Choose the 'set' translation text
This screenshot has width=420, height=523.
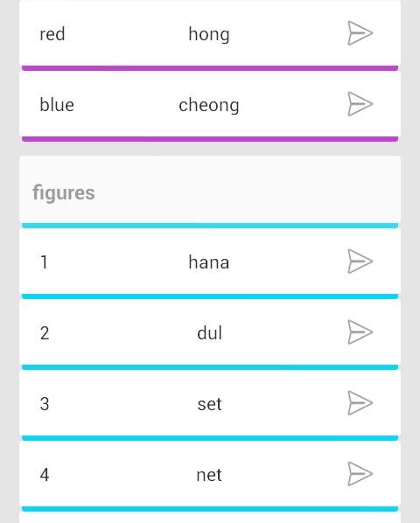point(209,405)
